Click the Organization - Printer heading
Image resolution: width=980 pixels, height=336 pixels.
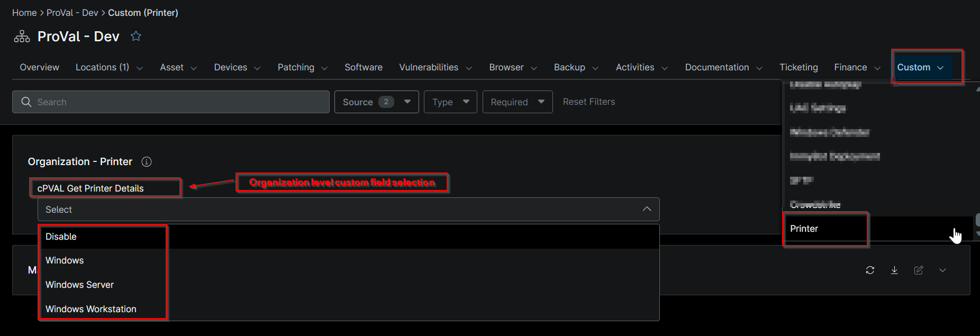(80, 162)
